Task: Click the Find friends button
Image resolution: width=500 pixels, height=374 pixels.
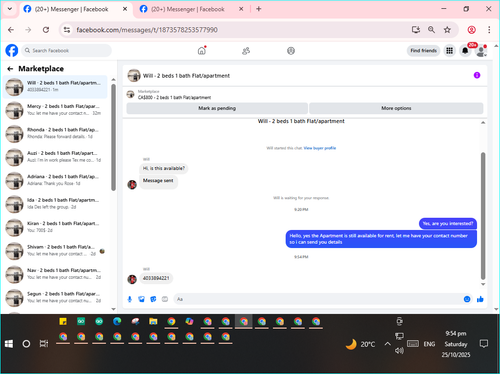Action: point(423,51)
